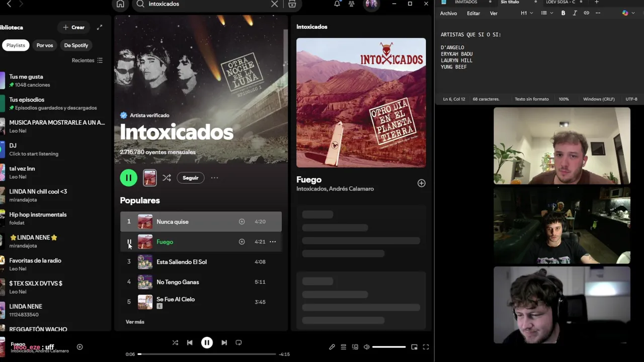This screenshot has height=362, width=644.
Task: Clear the Spotify search with the X icon
Action: (274, 4)
